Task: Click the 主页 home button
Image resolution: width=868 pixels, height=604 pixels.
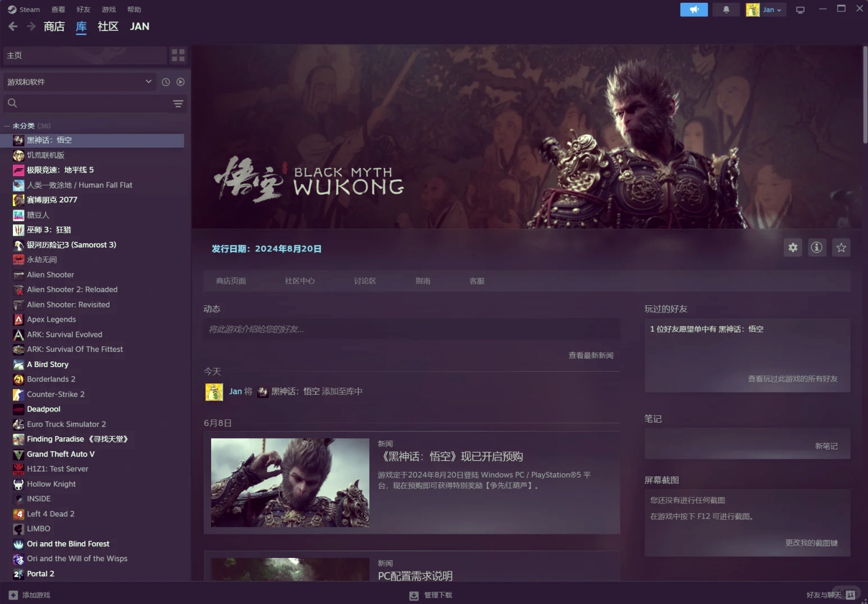Action: tap(85, 55)
